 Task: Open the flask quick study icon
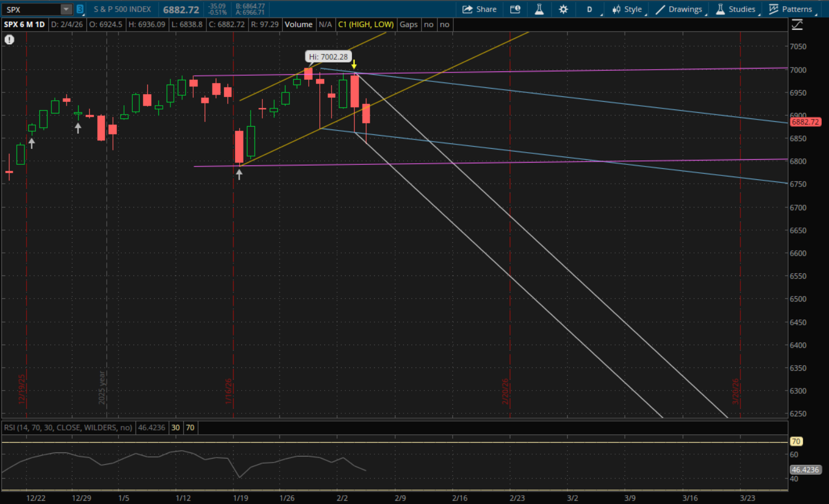point(539,9)
